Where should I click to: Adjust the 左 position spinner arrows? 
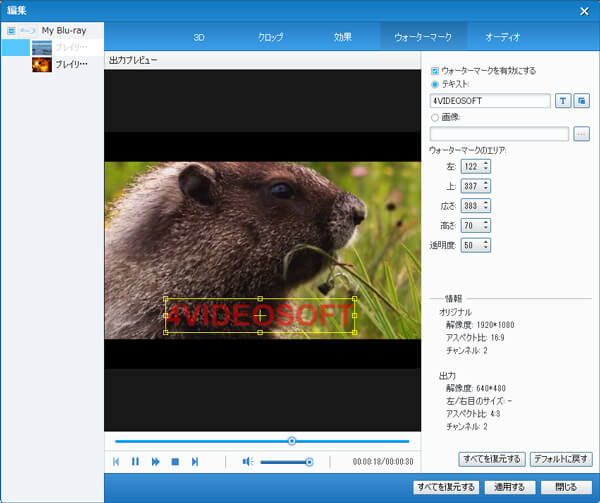click(x=486, y=166)
